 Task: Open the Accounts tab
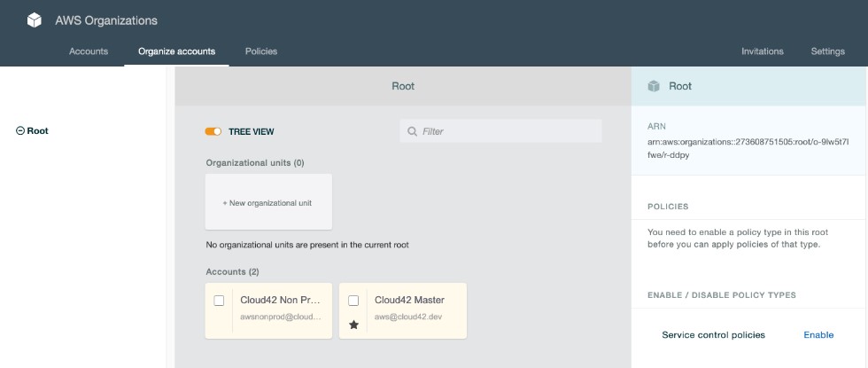click(x=89, y=51)
